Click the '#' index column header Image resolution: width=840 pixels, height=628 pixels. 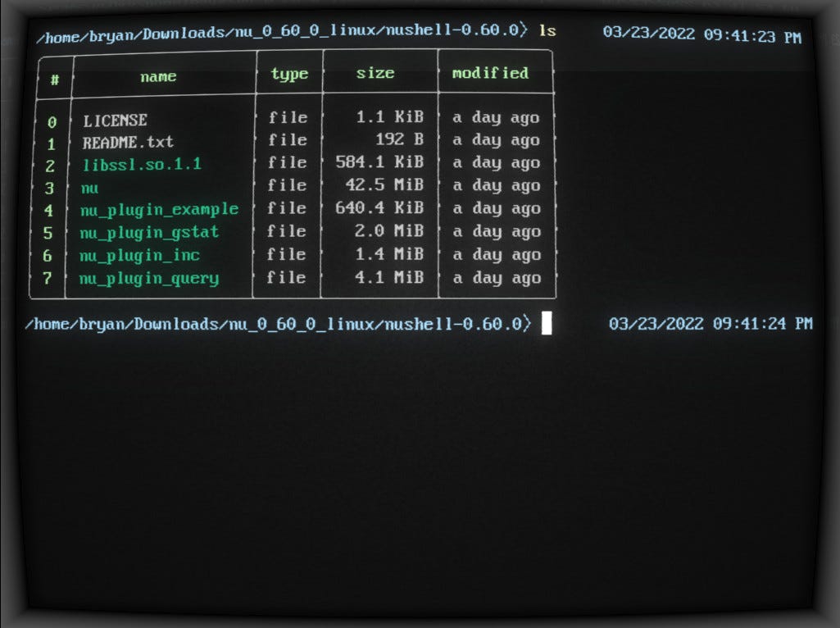(x=55, y=80)
